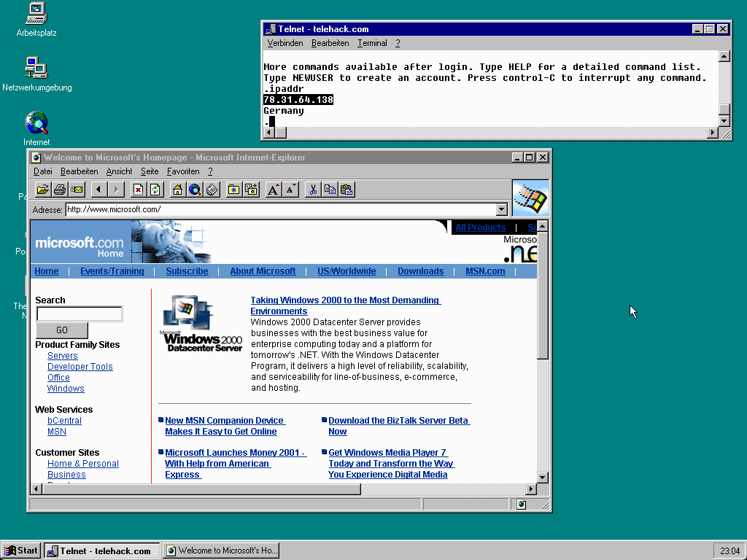Click the right arrow of the page's horizontal scrollbar
The width and height of the screenshot is (747, 560).
(531, 489)
